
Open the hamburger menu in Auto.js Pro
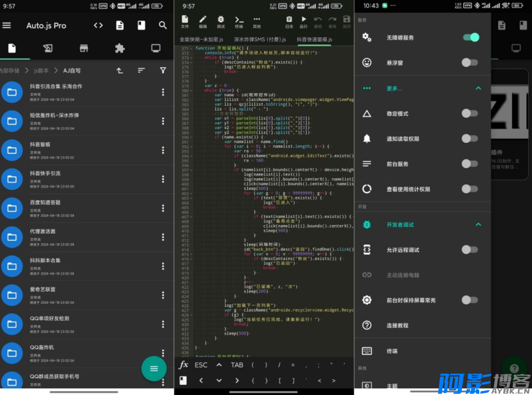tap(7, 25)
